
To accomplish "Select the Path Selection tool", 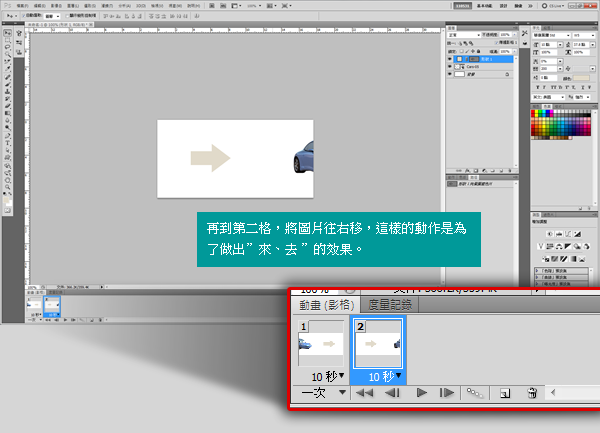I will point(8,151).
